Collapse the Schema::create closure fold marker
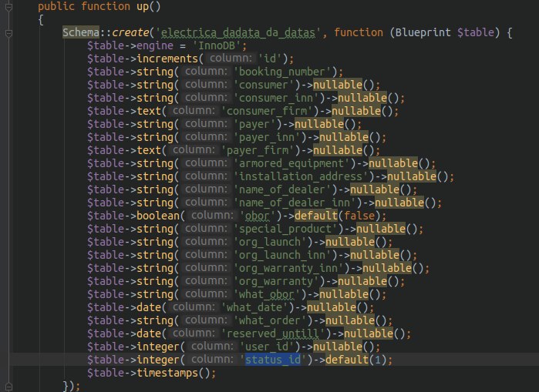Screen dimensions: 539x392 tap(8, 33)
